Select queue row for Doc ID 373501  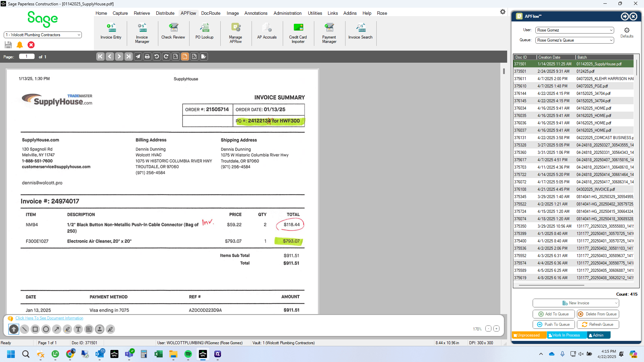[x=574, y=71]
